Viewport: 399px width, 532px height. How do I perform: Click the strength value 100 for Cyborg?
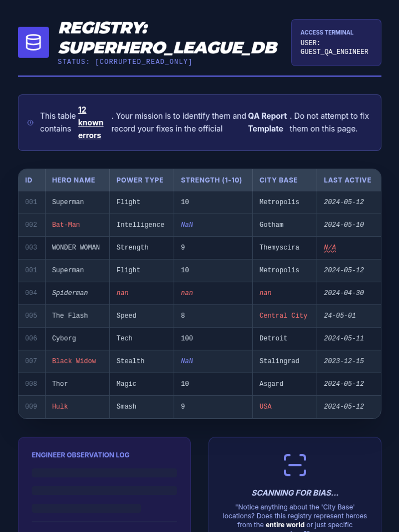[x=187, y=338]
